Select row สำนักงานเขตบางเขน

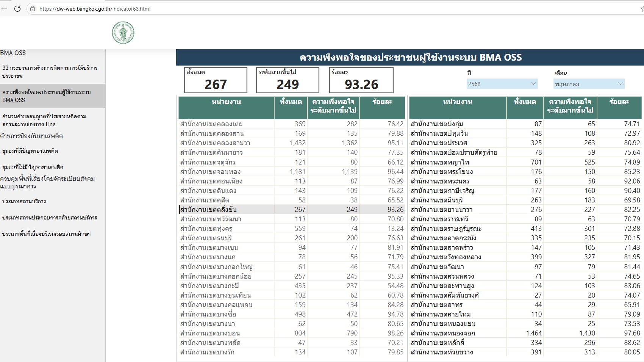[x=292, y=248]
